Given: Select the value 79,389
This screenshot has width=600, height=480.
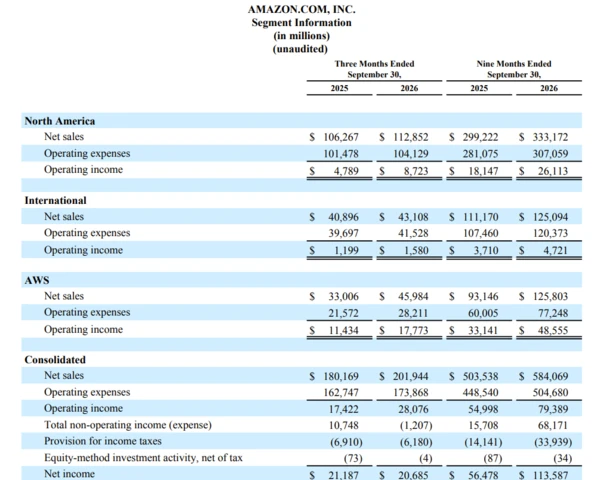Looking at the screenshot, I should 553,409.
